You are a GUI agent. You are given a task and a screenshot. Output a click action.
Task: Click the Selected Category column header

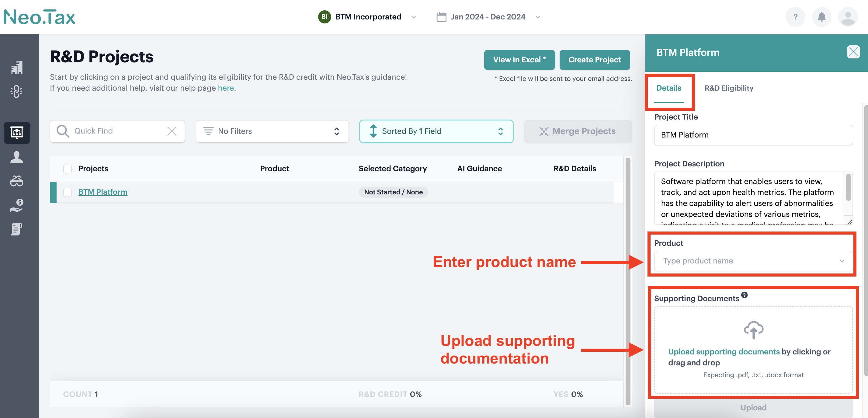pos(393,169)
